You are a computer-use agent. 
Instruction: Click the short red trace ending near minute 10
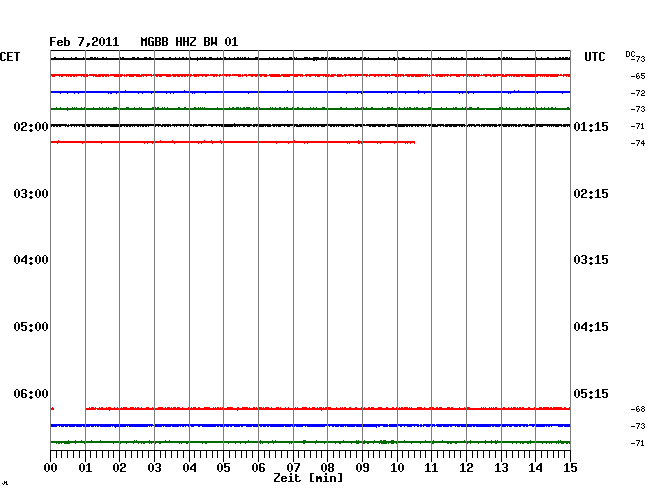pyautogui.click(x=233, y=142)
